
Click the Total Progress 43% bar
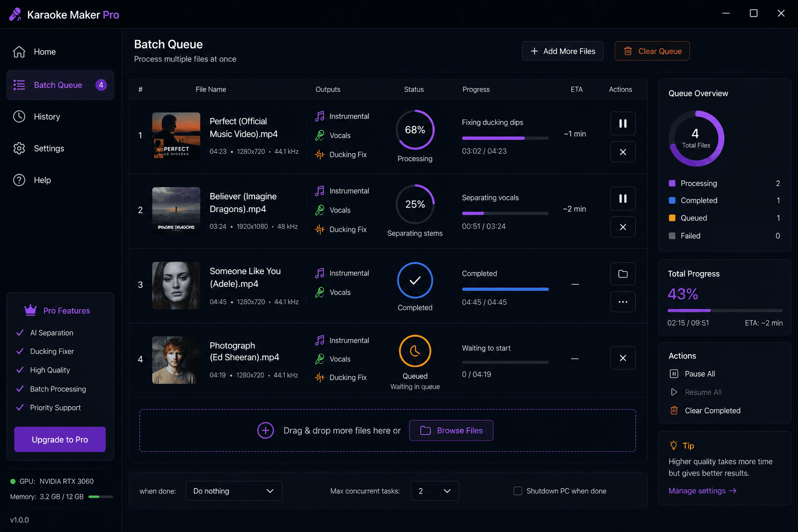725,311
